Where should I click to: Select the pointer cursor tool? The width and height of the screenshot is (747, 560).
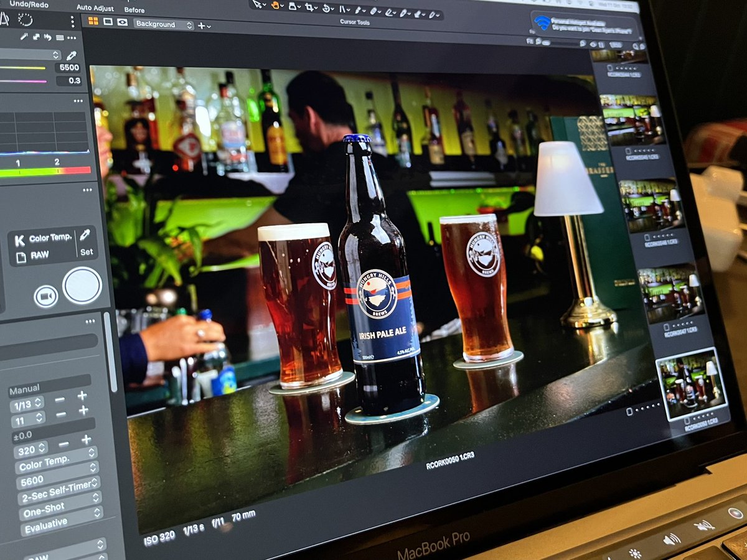pos(258,4)
